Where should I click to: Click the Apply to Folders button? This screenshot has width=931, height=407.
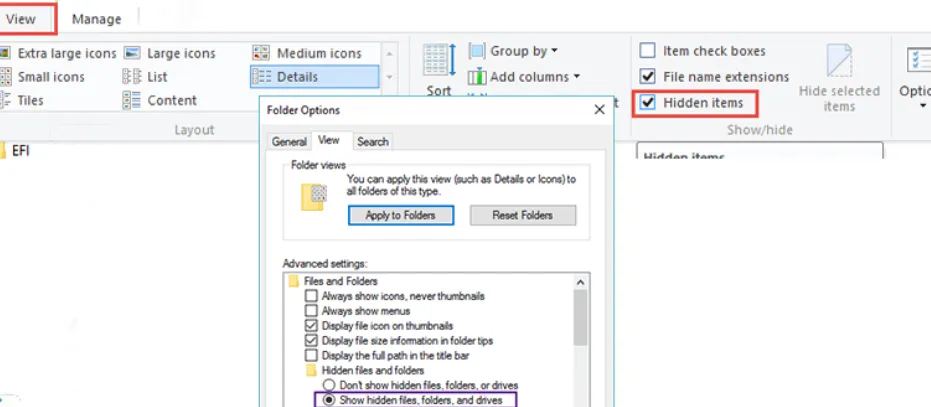coord(400,215)
